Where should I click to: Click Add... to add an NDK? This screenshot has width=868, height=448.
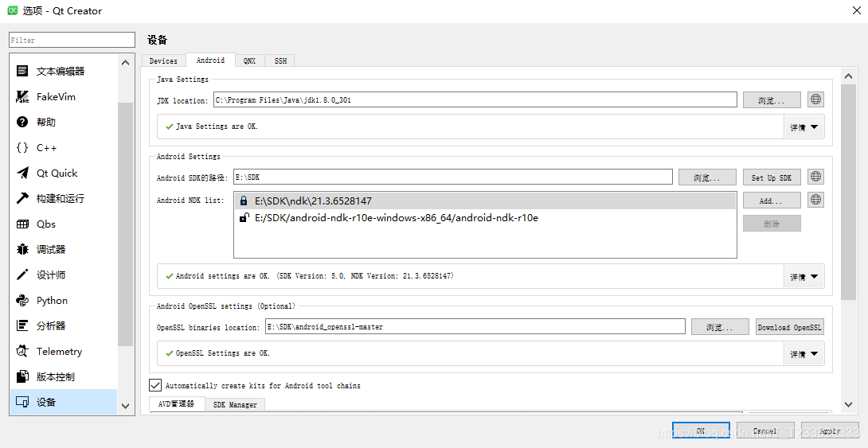click(772, 201)
